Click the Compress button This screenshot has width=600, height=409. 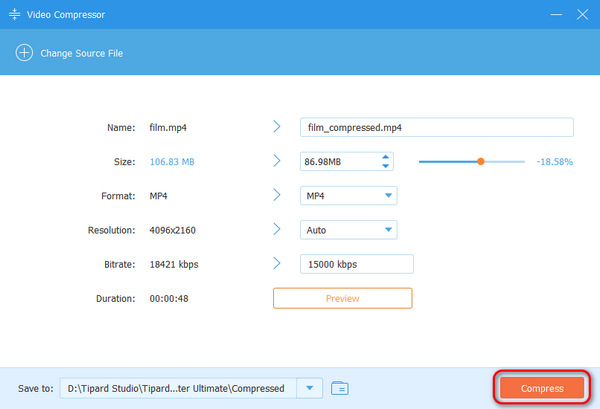click(542, 388)
